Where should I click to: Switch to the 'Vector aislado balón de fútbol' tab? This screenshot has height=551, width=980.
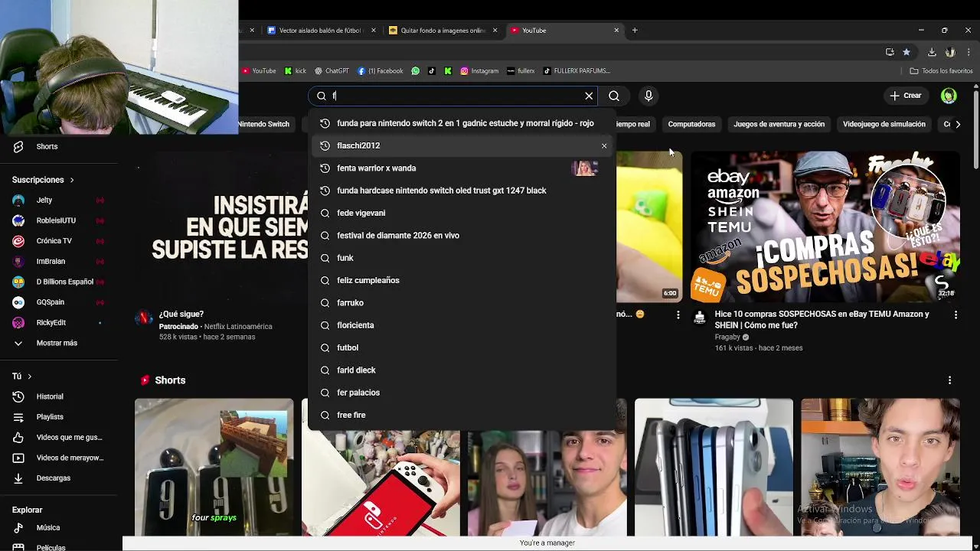click(322, 31)
